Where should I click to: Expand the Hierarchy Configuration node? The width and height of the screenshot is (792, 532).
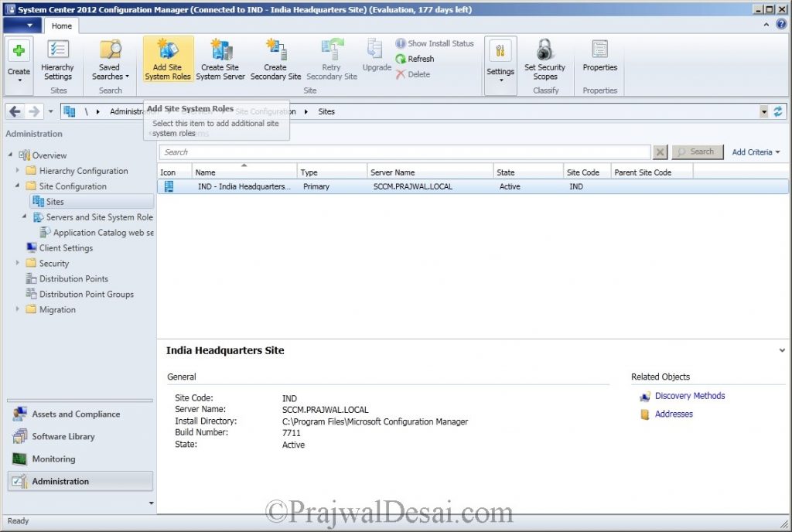17,170
